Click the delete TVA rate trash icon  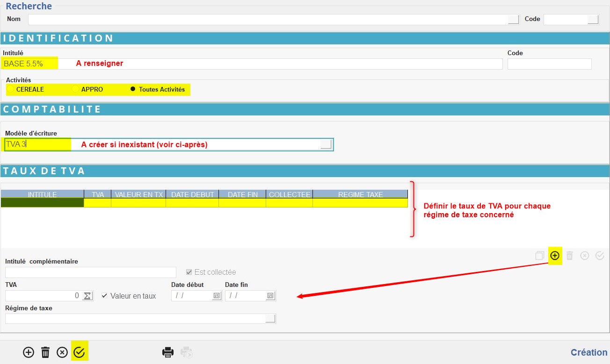coord(569,256)
